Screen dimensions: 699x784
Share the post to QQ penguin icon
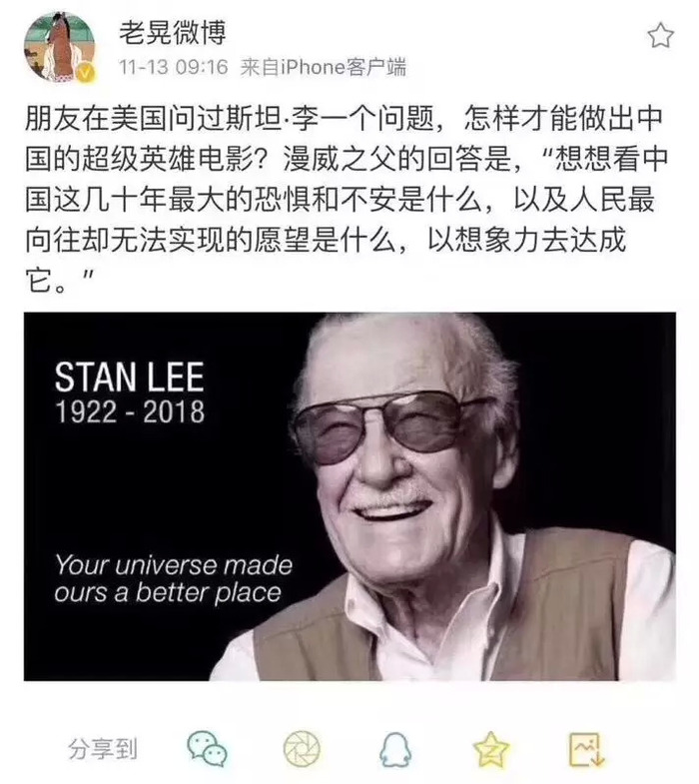coord(395,749)
